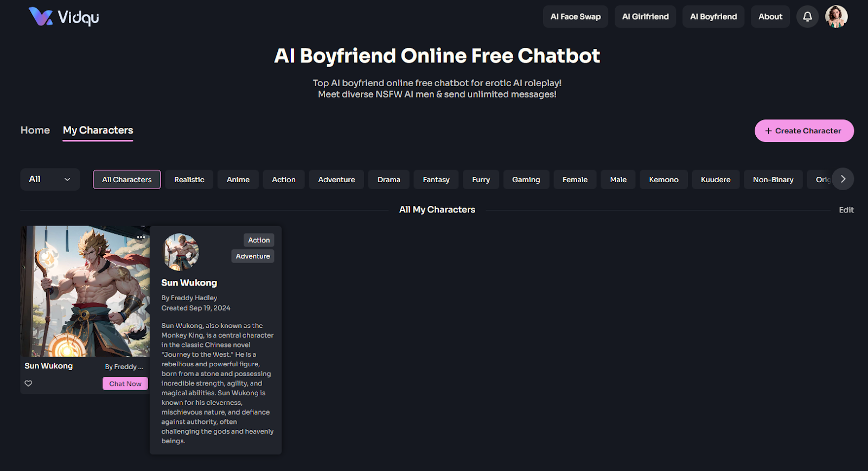Screen dimensions: 868x471
Task: Filter by Kemono category
Action: [x=663, y=179]
